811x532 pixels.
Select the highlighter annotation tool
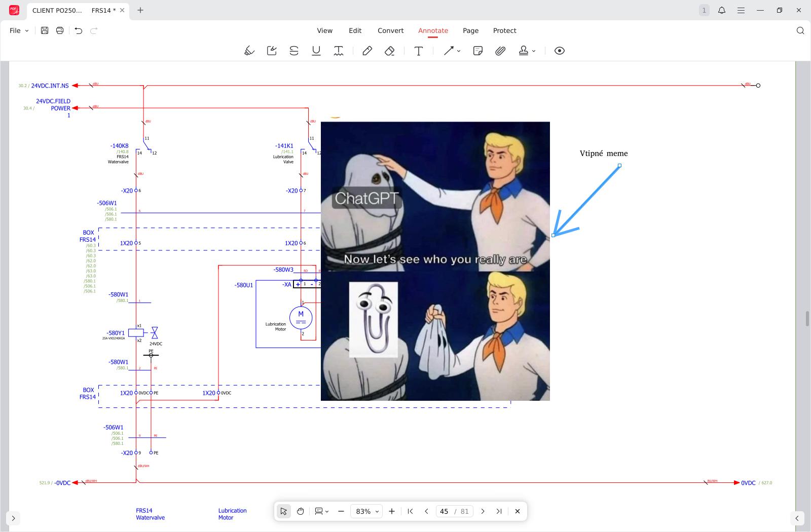click(249, 51)
